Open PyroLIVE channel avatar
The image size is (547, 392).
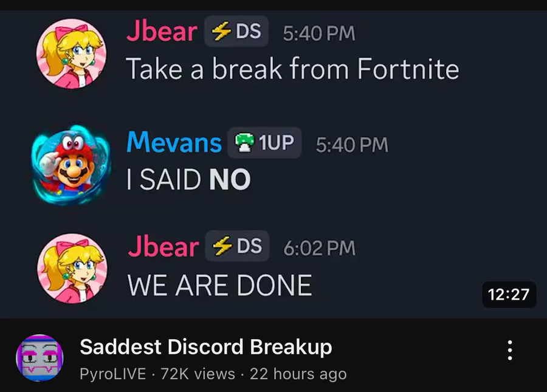click(x=40, y=358)
